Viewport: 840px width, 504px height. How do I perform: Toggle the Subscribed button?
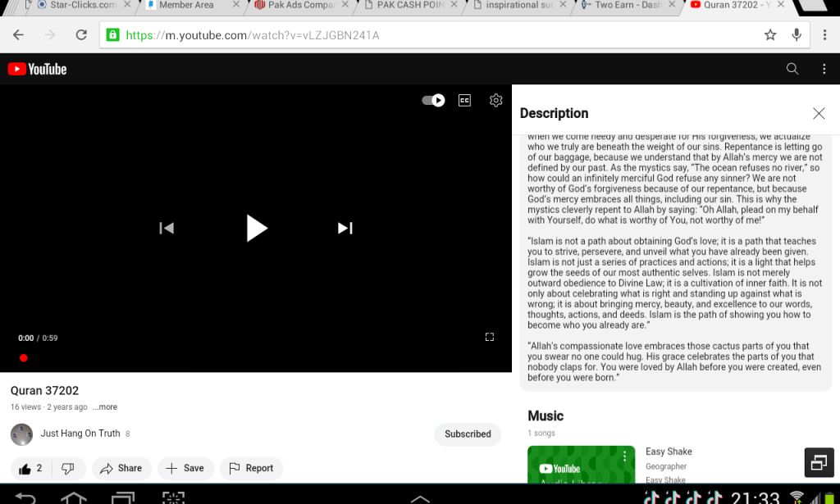(468, 434)
